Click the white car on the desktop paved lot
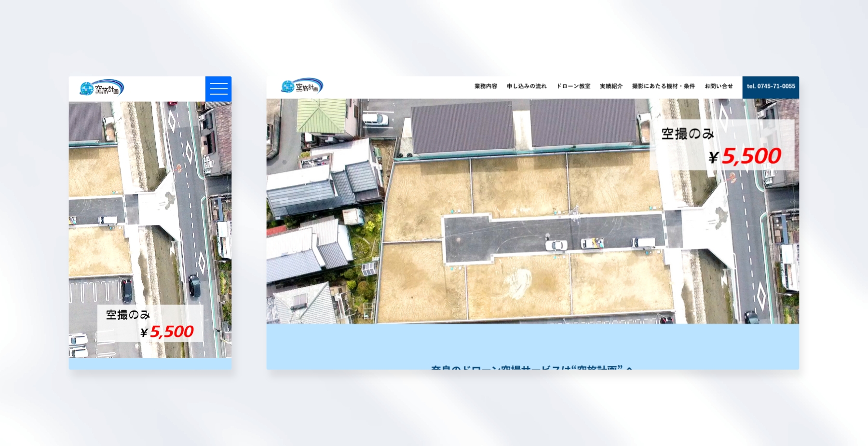868x446 pixels. pyautogui.click(x=556, y=245)
